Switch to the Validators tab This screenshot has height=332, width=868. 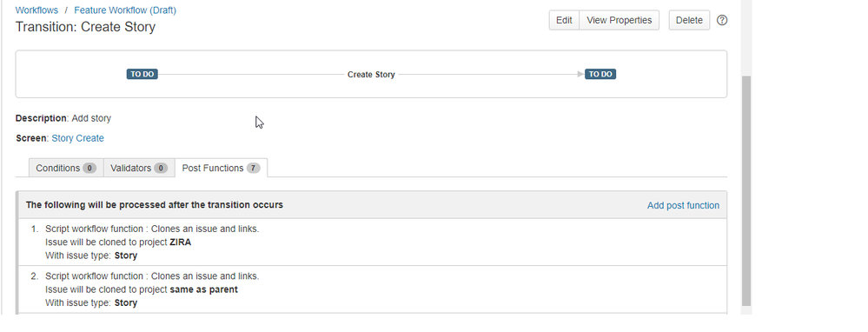click(138, 168)
